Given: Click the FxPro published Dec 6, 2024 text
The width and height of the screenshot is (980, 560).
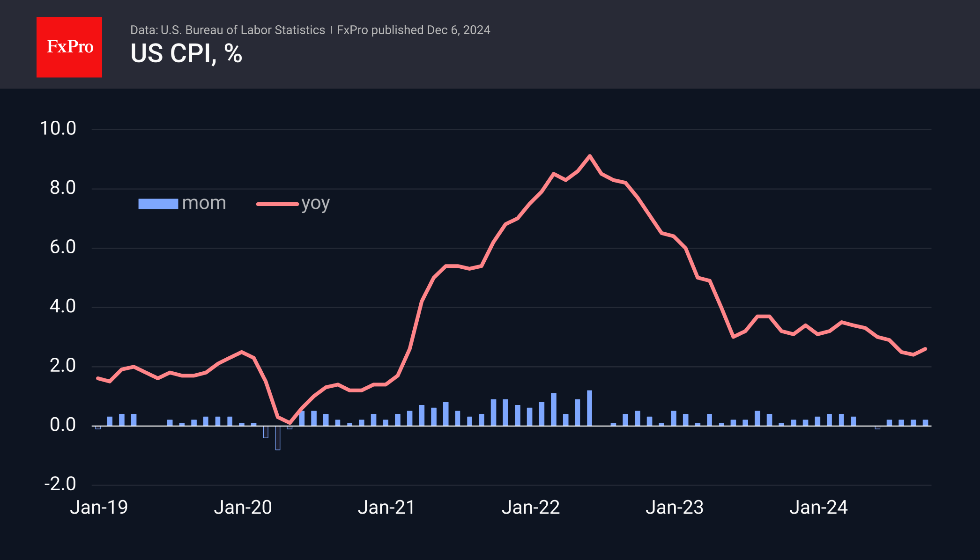Looking at the screenshot, I should click(x=413, y=30).
